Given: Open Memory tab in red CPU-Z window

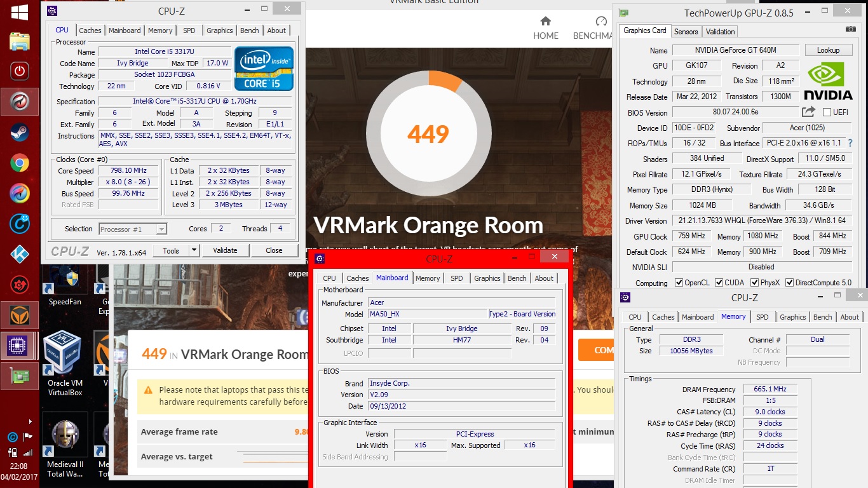Looking at the screenshot, I should pos(428,278).
